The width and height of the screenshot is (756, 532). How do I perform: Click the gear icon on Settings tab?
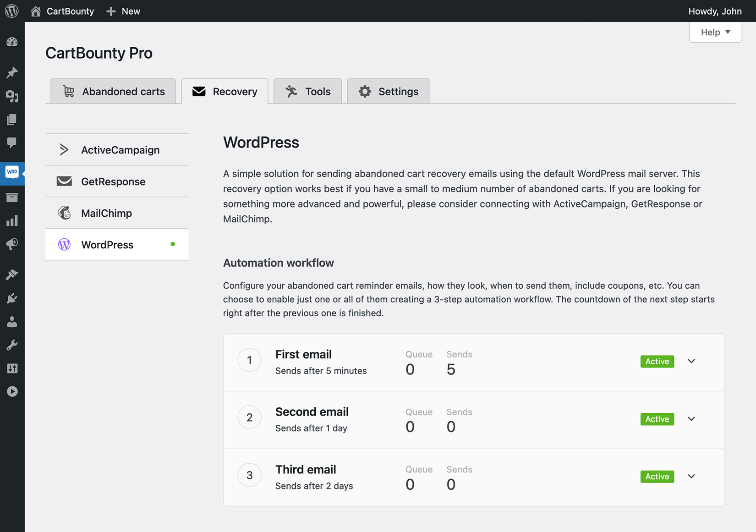click(365, 92)
